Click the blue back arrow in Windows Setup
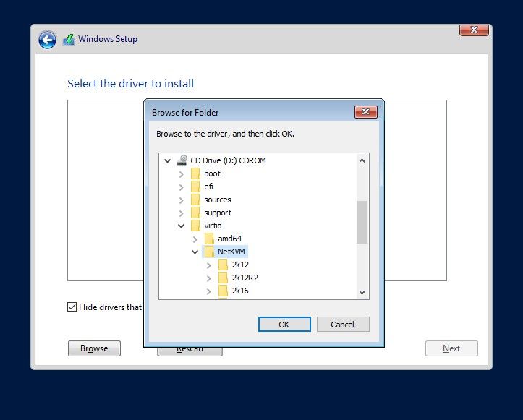 pyautogui.click(x=47, y=40)
